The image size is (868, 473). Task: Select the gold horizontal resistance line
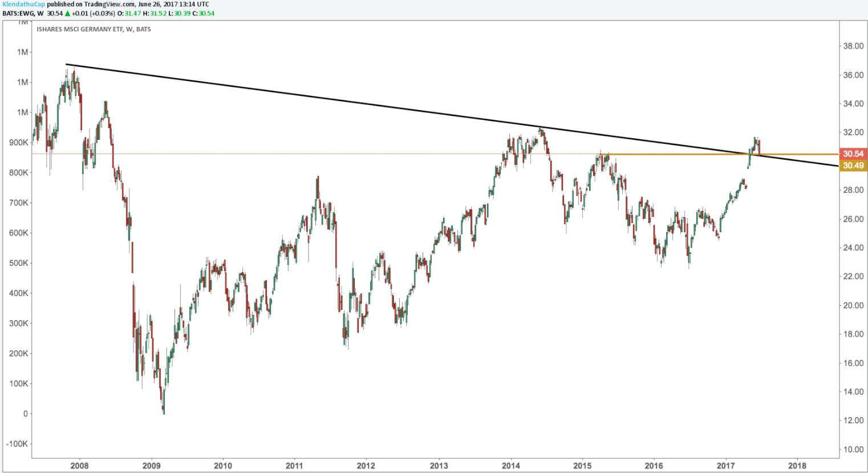[684, 154]
